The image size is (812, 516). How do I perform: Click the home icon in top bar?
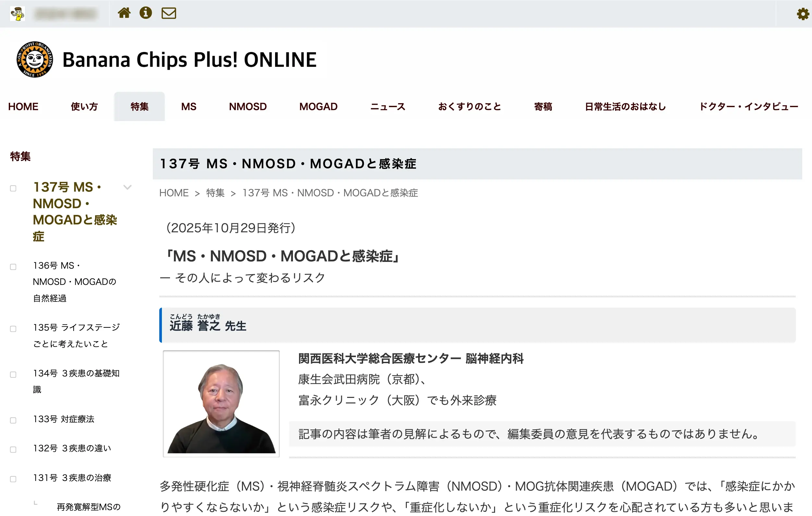point(124,13)
